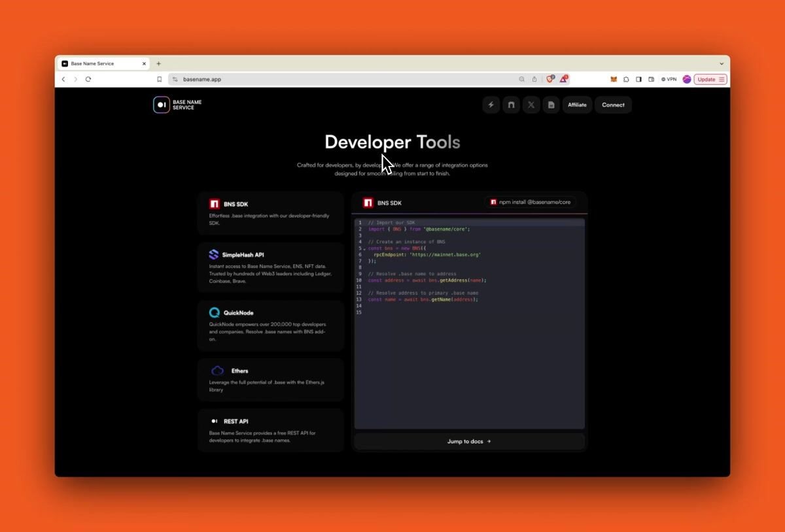
Task: Click code line 'const address = await bns.getAddress(name);'
Action: pos(427,280)
